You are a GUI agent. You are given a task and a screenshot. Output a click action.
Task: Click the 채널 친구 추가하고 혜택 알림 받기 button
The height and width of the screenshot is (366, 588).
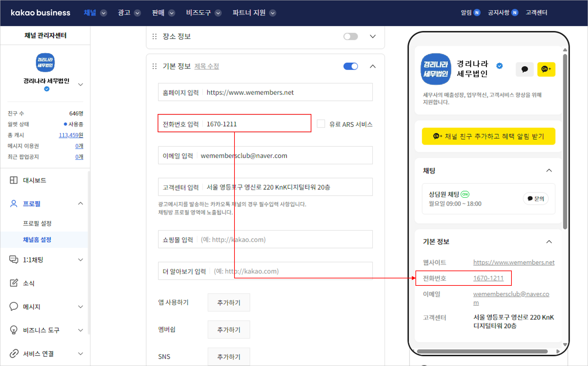(x=488, y=136)
